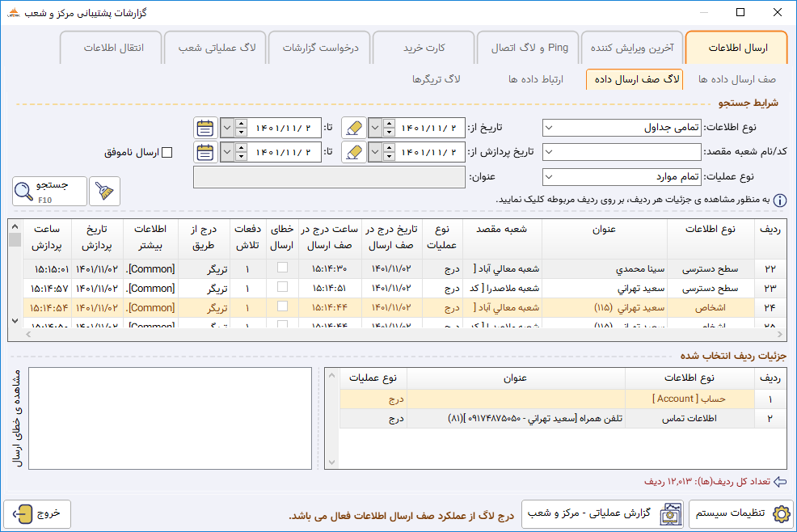Image resolution: width=797 pixels, height=532 pixels.
Task: Open the calendar icon in the تاریخ پردازش از row
Action: 205,152
